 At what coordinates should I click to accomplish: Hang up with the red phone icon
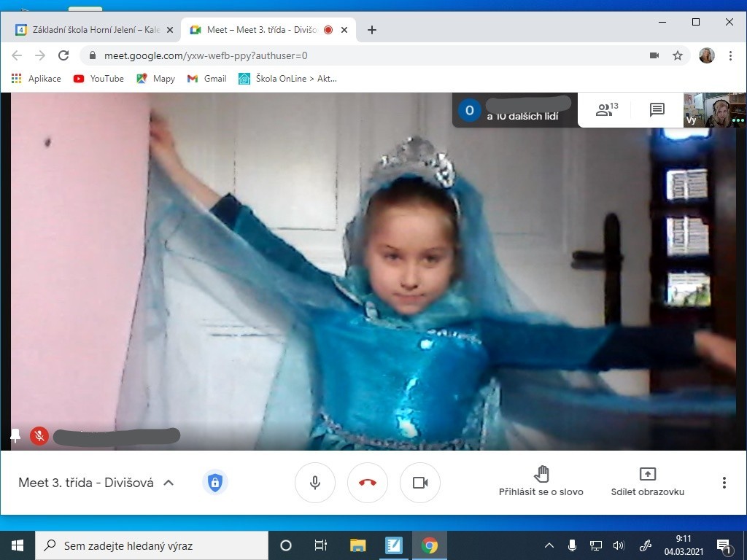[368, 483]
